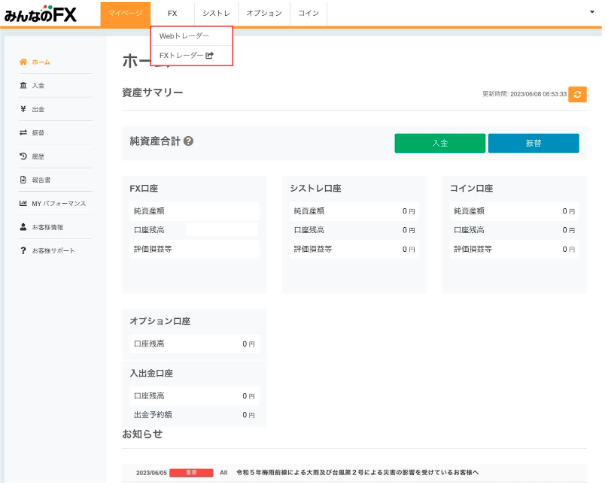The height and width of the screenshot is (484, 607).
Task: Show help for 純資産合計
Action: [x=189, y=141]
